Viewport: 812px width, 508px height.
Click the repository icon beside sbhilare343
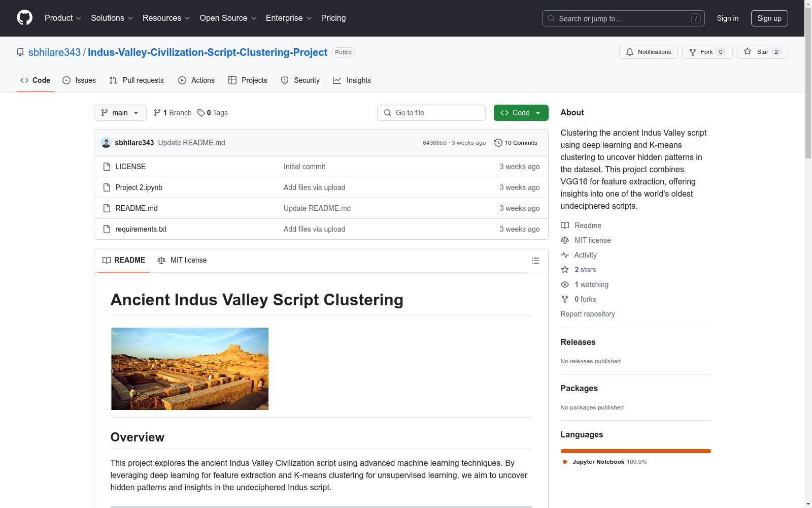click(20, 52)
